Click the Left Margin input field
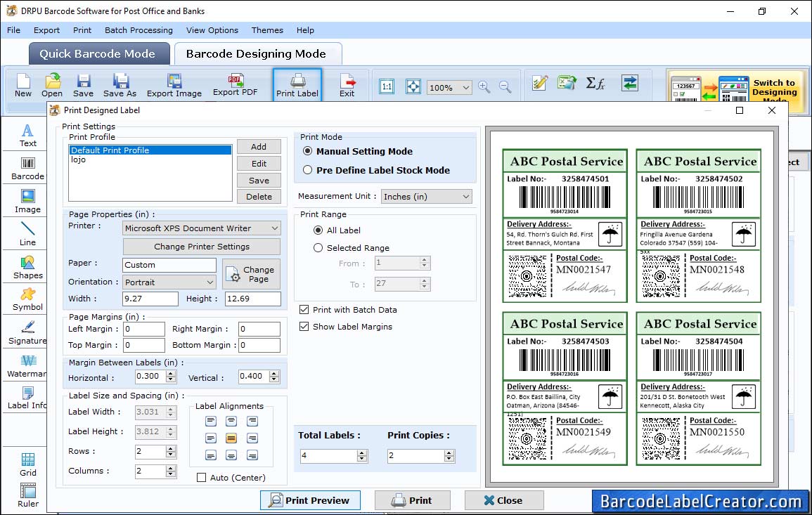This screenshot has height=515, width=812. coord(143,329)
